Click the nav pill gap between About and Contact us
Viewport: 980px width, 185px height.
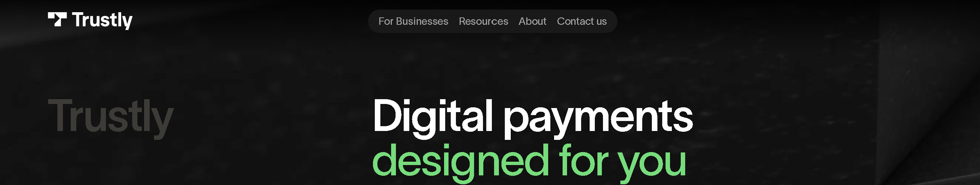[x=551, y=21]
